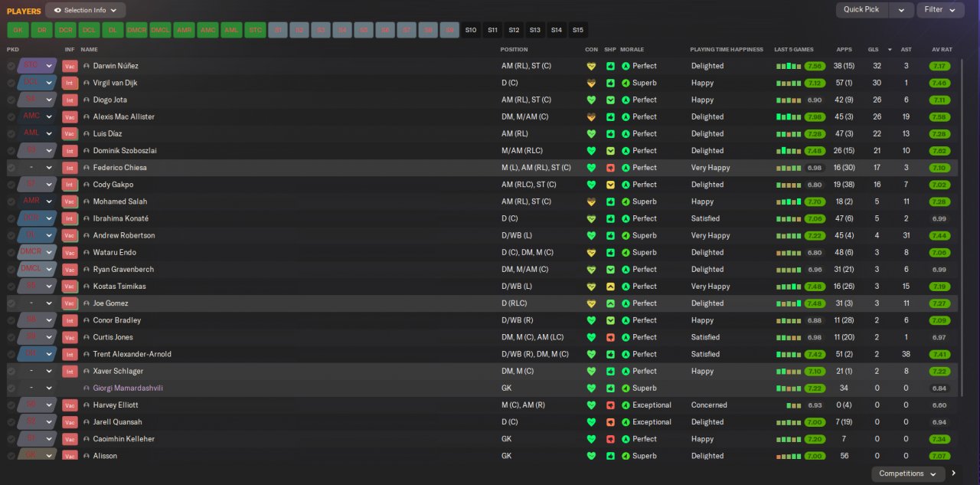Click the Vac badge next to Alexis Mac Allister

pos(70,116)
